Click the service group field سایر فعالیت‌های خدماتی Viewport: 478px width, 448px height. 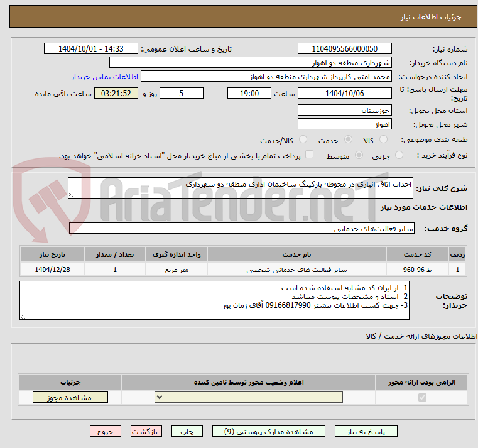coord(242,229)
